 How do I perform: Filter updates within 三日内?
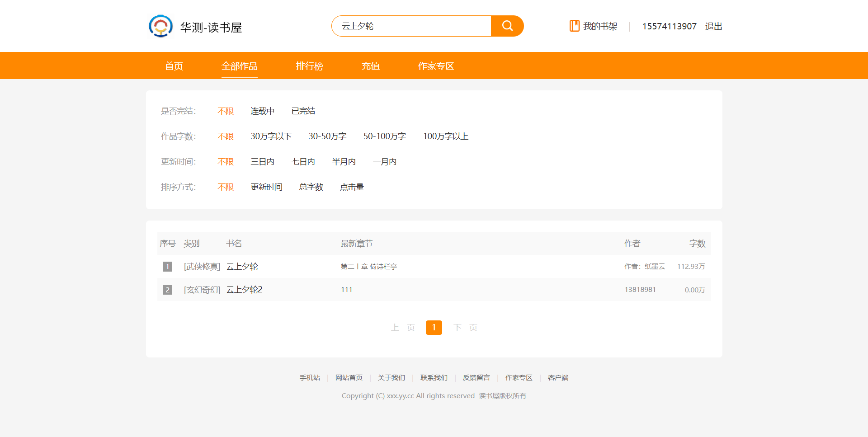tap(262, 162)
